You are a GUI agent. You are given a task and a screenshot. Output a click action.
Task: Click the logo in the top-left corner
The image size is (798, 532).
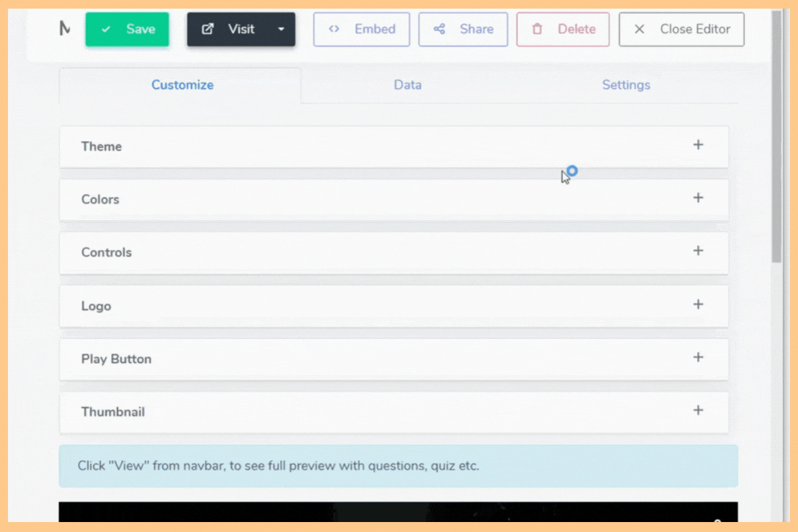pyautogui.click(x=65, y=29)
